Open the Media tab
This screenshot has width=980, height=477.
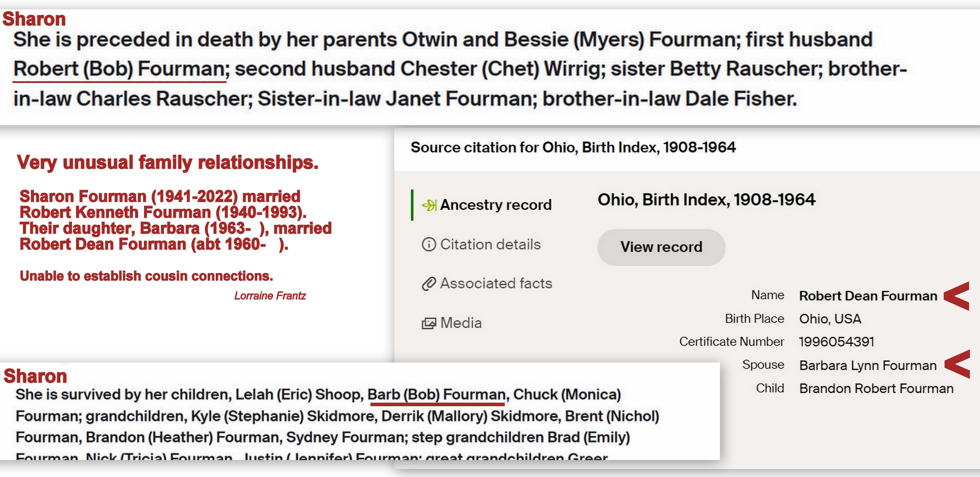tap(461, 324)
